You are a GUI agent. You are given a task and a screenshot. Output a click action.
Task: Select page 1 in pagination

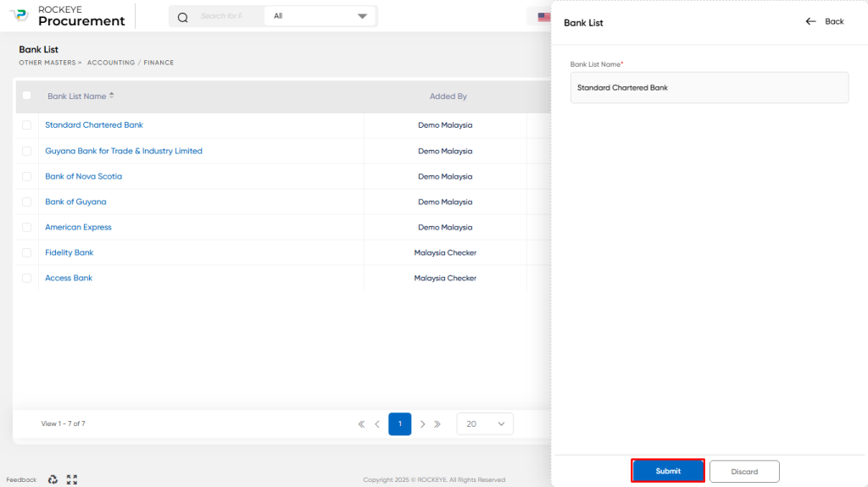point(400,424)
